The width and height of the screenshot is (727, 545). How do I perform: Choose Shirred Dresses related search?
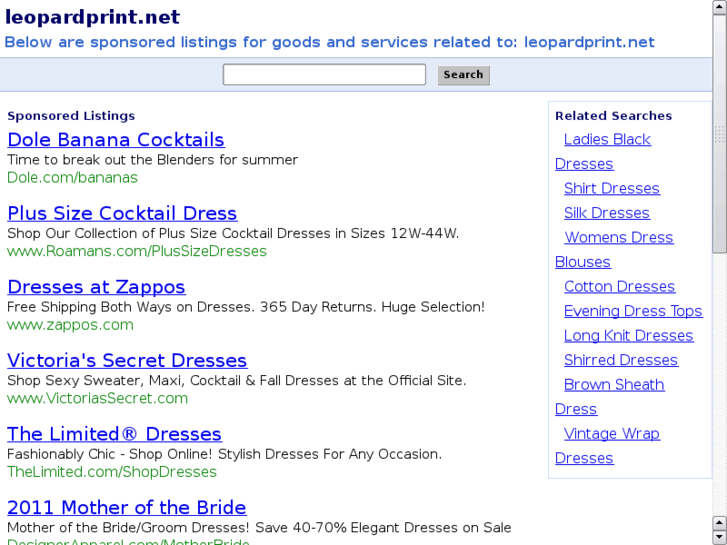tap(620, 360)
